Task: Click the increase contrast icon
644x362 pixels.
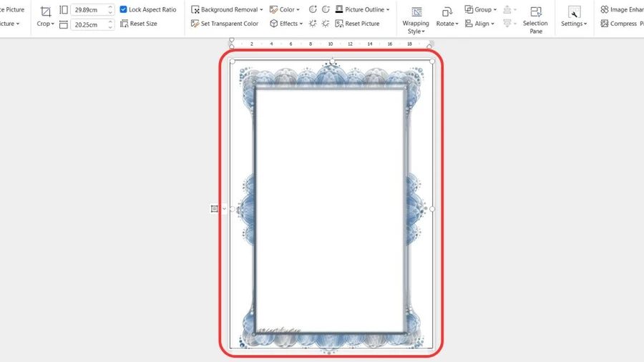Action: (313, 9)
